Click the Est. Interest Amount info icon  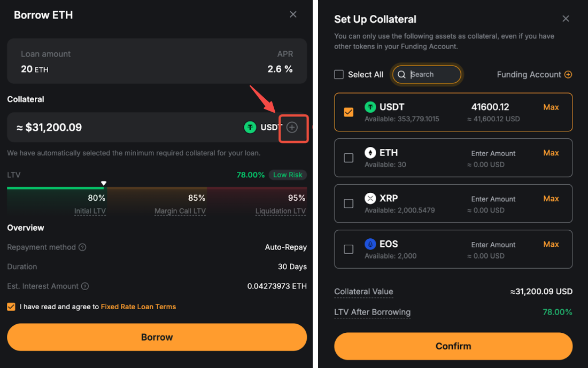(85, 286)
